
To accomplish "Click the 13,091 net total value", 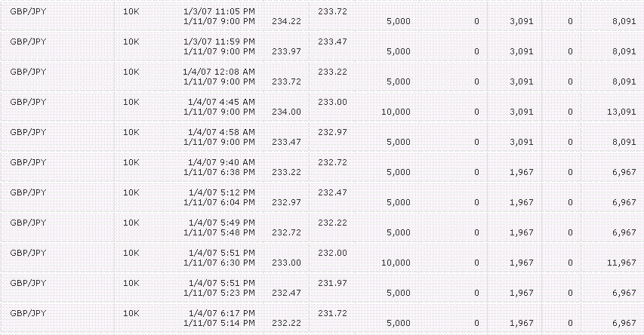I will click(x=621, y=112).
